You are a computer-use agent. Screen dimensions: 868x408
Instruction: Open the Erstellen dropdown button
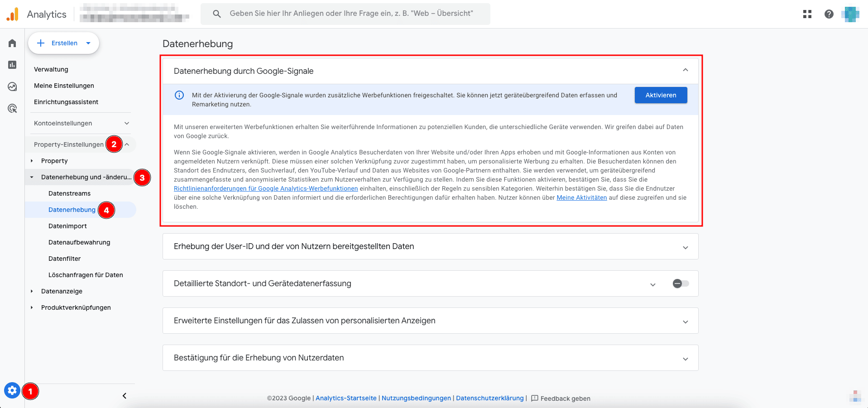64,43
